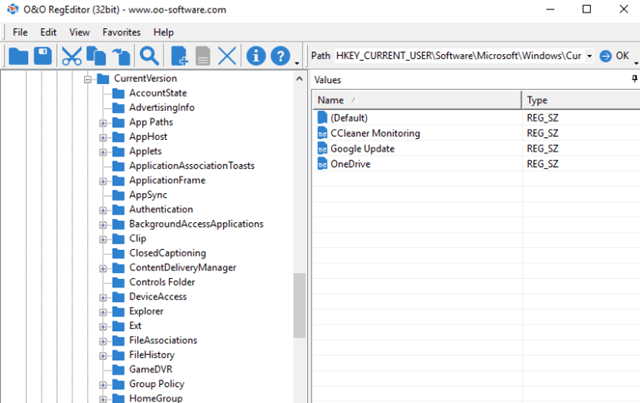This screenshot has width=640, height=403.
Task: Click the copy icon in toolbar
Action: [96, 56]
